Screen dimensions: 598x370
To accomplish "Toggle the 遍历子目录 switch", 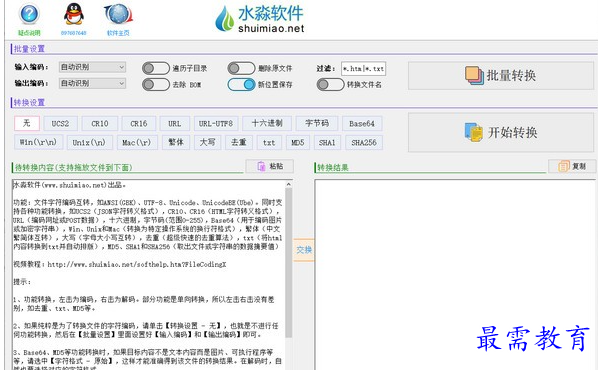I will coord(156,68).
